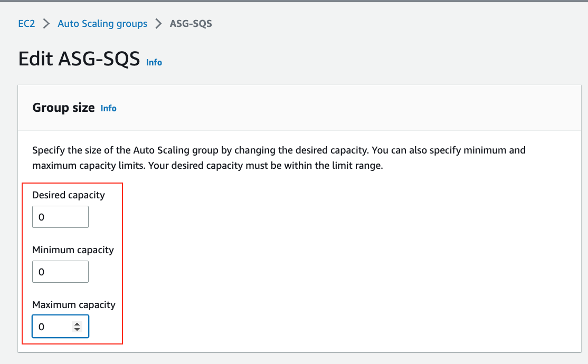Click the ASG-SQS breadcrumb text
The image size is (588, 364).
191,24
